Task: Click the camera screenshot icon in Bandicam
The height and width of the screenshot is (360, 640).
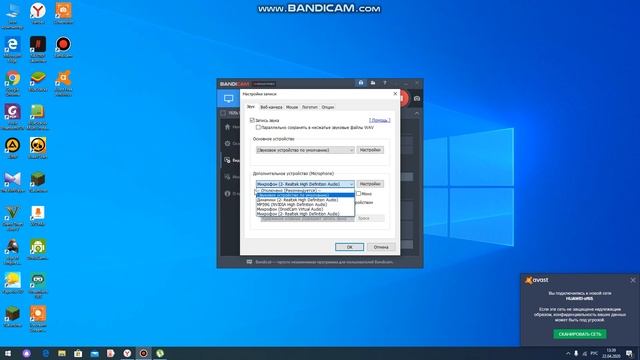Action: pos(417,98)
